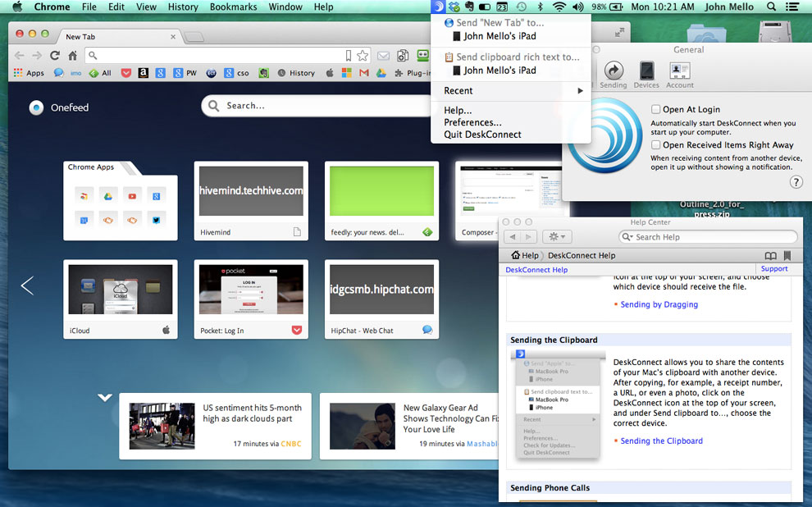
Task: Click the Evernote elephant menu bar icon
Action: click(x=470, y=7)
